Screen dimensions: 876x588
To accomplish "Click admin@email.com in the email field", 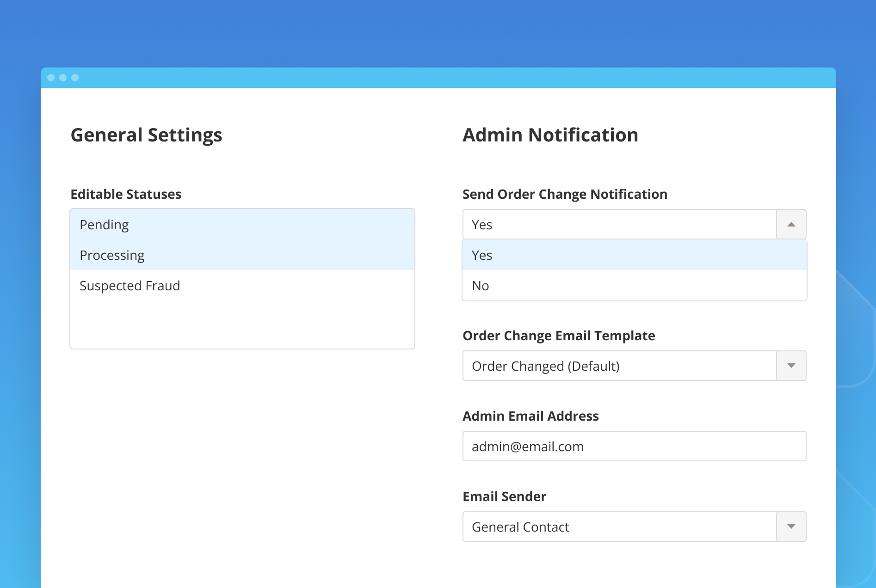I will point(527,446).
